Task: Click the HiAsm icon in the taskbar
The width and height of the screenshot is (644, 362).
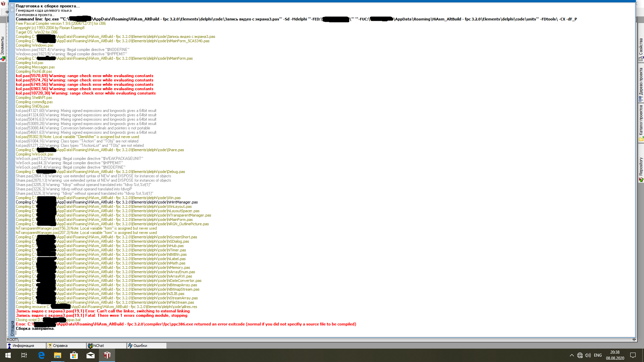Action: (107, 355)
